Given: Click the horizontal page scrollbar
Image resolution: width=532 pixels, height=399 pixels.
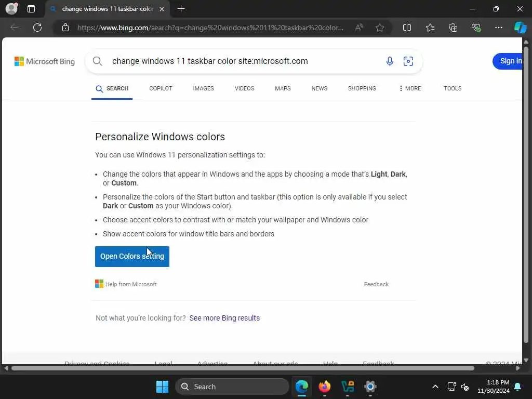Looking at the screenshot, I should tap(243, 368).
